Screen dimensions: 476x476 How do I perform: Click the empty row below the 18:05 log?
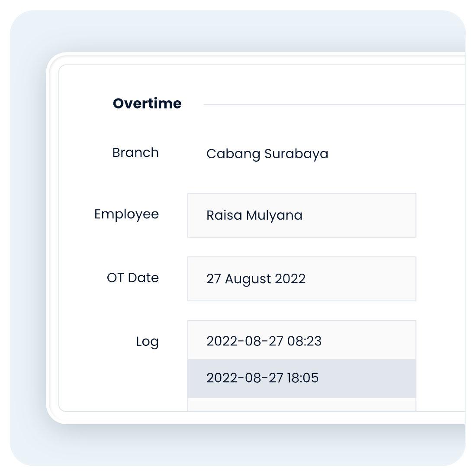[301, 405]
